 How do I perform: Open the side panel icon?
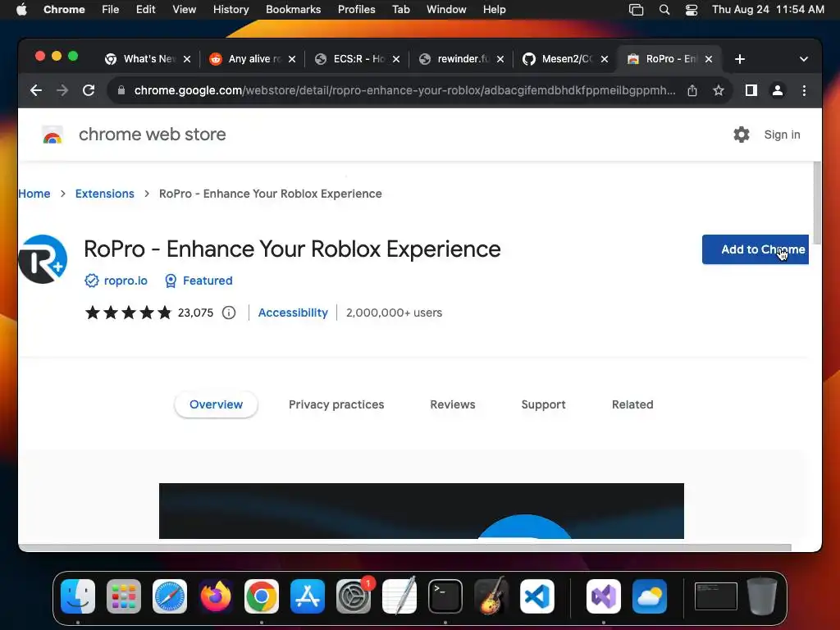pos(751,90)
